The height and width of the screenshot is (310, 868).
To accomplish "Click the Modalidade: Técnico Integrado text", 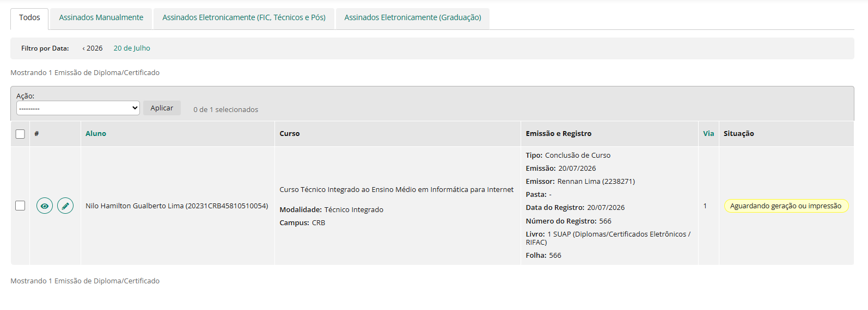I will [331, 210].
